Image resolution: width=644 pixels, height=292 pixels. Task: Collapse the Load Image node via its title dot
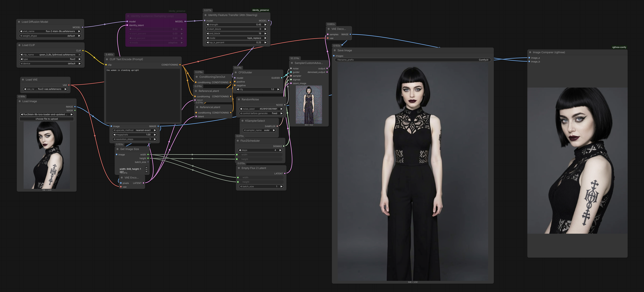(x=19, y=101)
